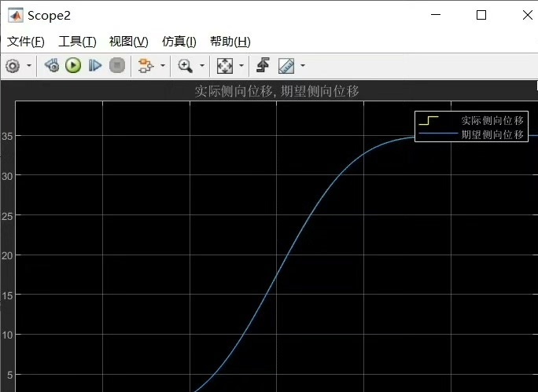The width and height of the screenshot is (538, 392).
Task: Close the Scope2 window
Action: tap(528, 15)
